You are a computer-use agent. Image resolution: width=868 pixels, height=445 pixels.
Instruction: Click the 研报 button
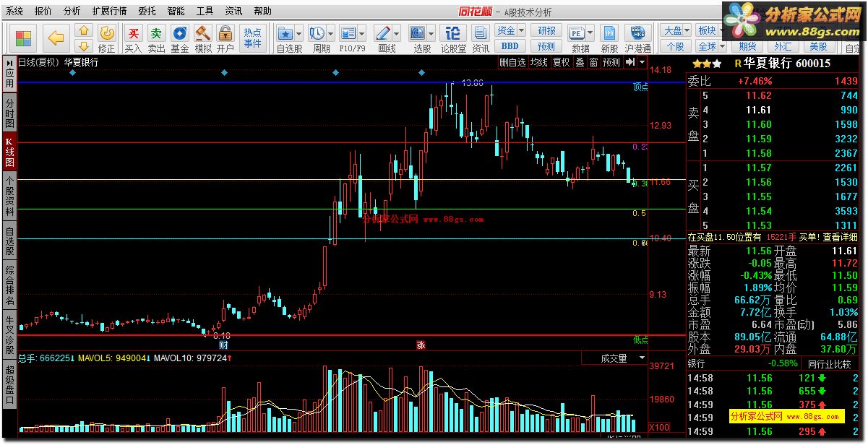(x=547, y=30)
